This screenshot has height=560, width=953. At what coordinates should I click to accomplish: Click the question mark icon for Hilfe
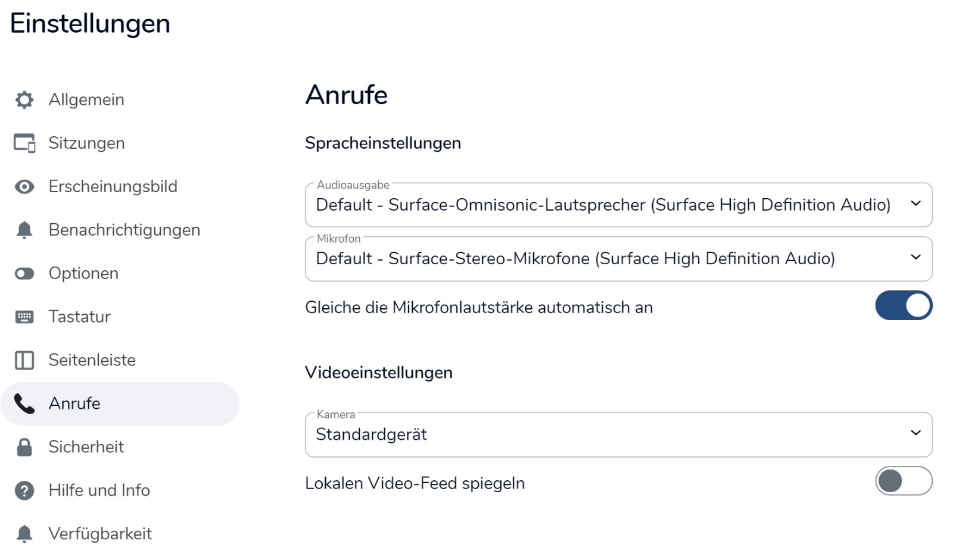pyautogui.click(x=24, y=490)
